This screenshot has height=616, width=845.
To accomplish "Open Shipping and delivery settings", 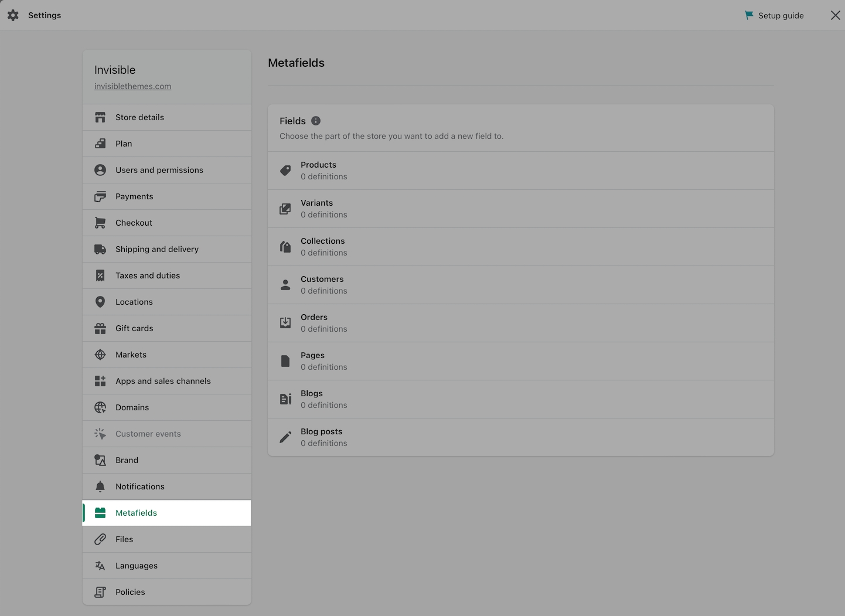I will (156, 249).
